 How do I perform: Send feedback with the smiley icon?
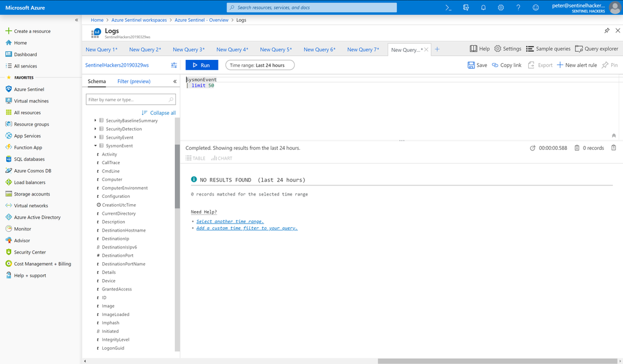tap(536, 7)
